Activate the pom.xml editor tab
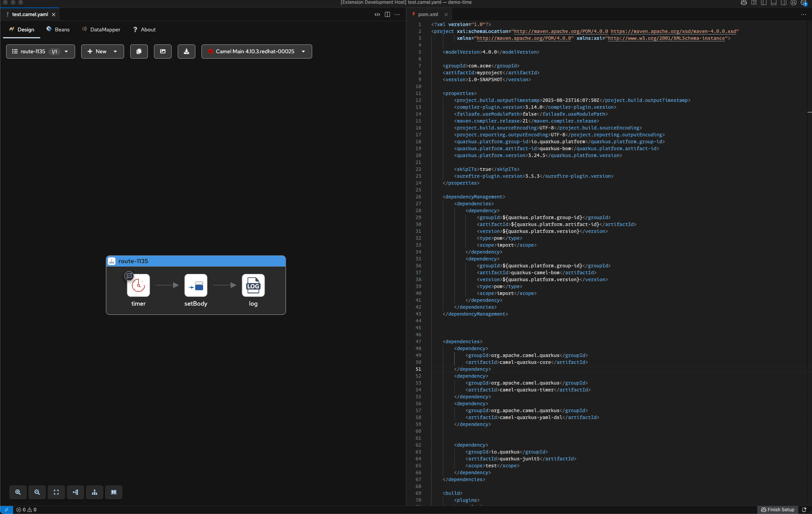 pyautogui.click(x=428, y=15)
